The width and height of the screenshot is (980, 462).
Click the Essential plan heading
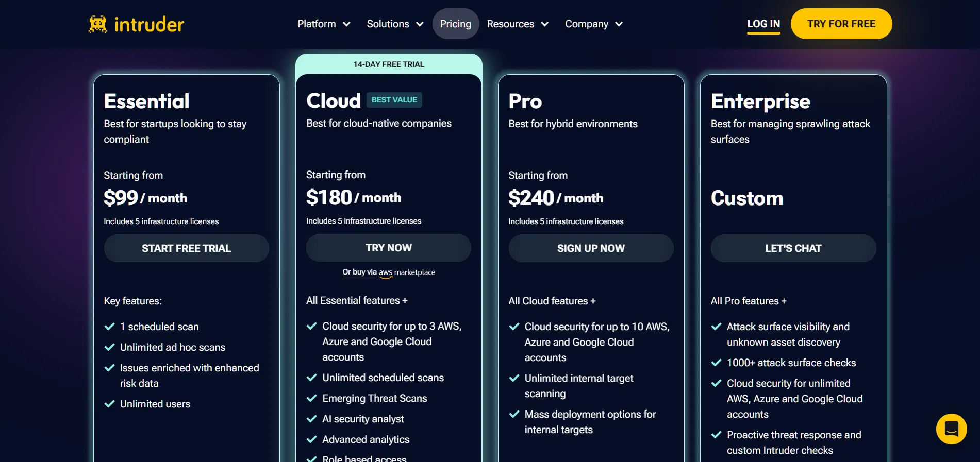point(147,101)
